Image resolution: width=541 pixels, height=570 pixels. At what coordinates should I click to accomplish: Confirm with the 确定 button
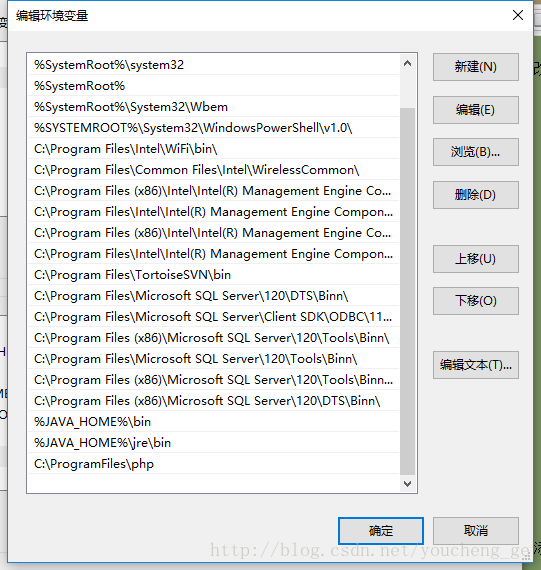click(x=381, y=531)
